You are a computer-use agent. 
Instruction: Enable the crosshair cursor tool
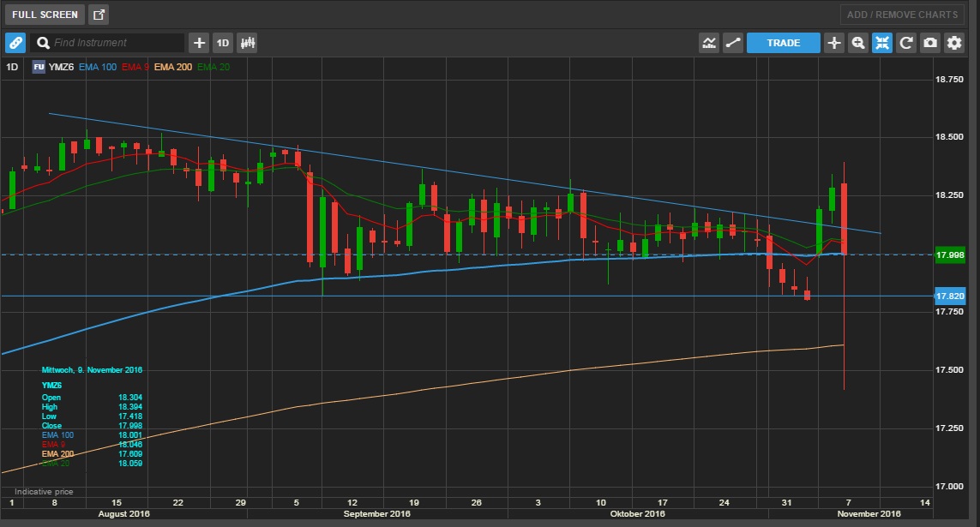tap(834, 42)
